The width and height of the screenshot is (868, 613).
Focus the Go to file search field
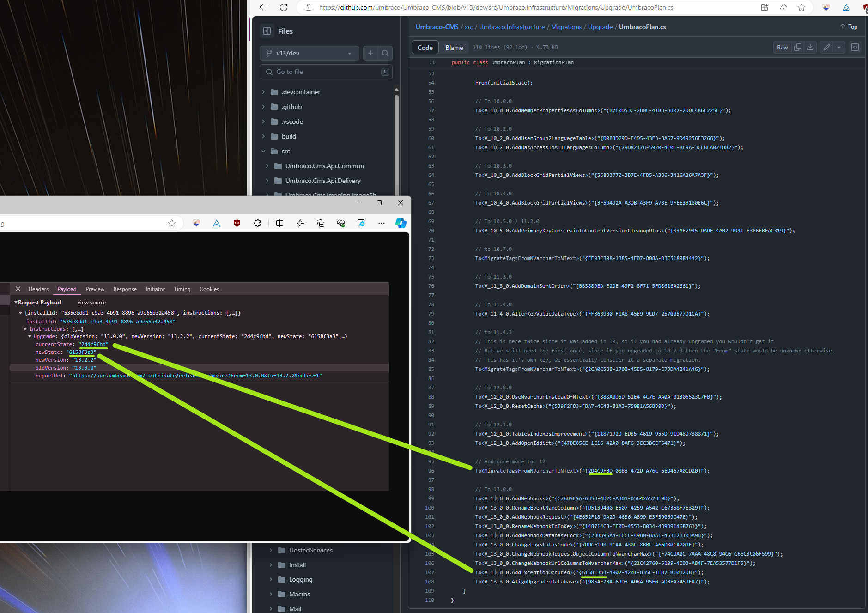pyautogui.click(x=326, y=72)
